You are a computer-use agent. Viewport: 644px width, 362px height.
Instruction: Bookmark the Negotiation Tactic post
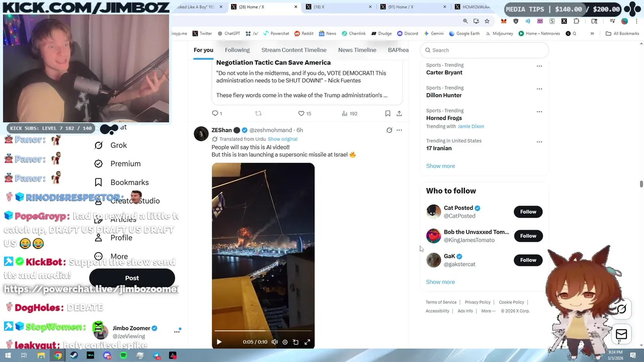387,114
